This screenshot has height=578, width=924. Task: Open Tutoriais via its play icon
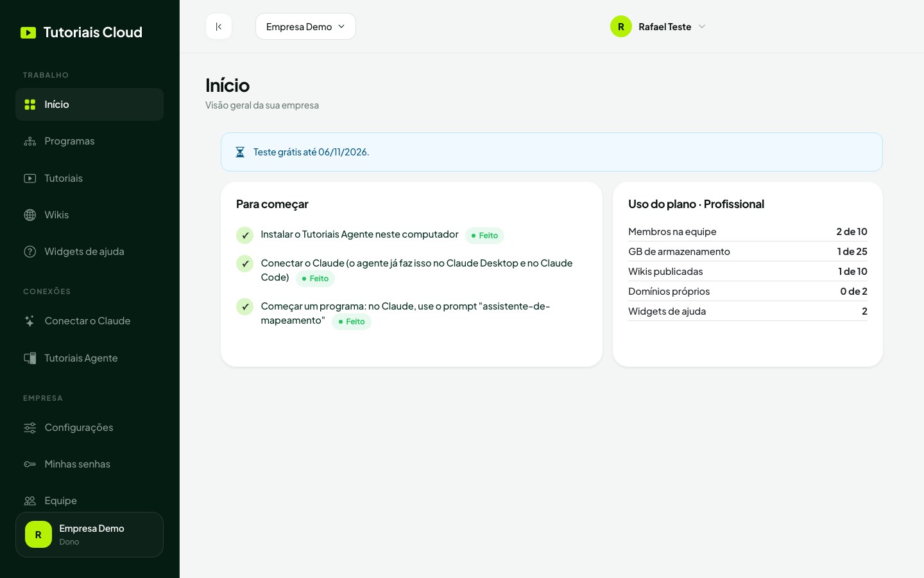coord(30,179)
